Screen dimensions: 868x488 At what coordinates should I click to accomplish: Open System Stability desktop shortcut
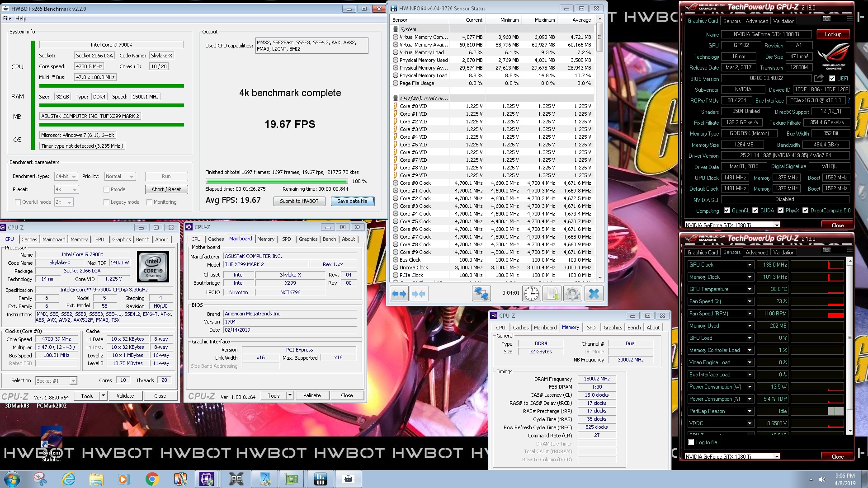[51, 444]
